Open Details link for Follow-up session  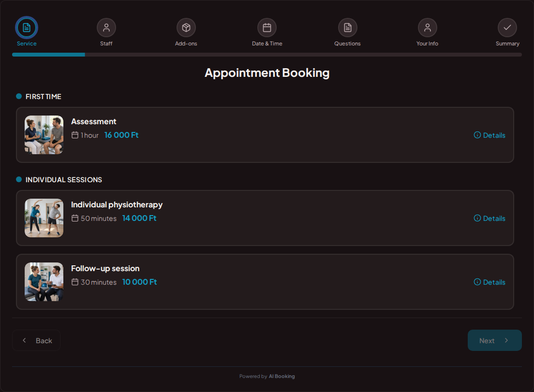tap(494, 282)
